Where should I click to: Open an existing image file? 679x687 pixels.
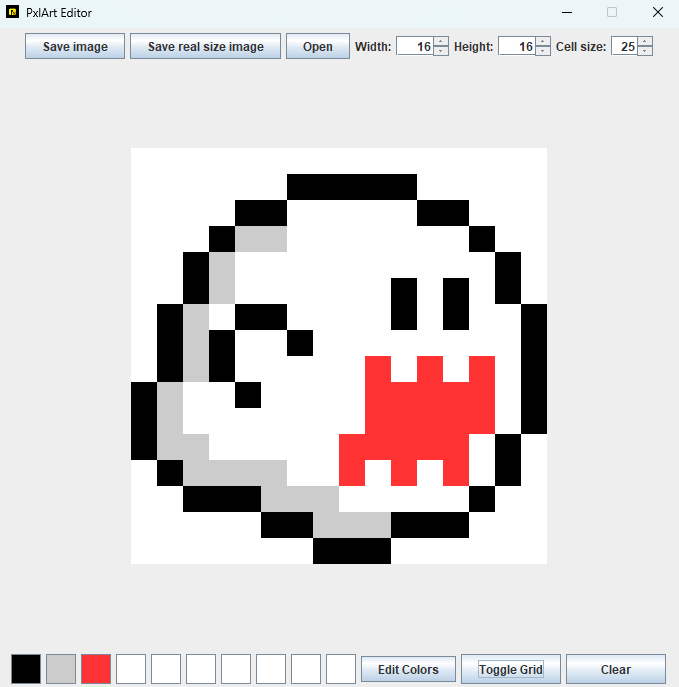click(318, 46)
